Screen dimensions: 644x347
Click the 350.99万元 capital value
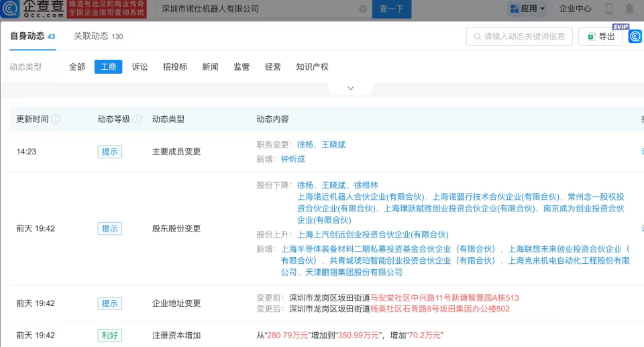point(358,335)
